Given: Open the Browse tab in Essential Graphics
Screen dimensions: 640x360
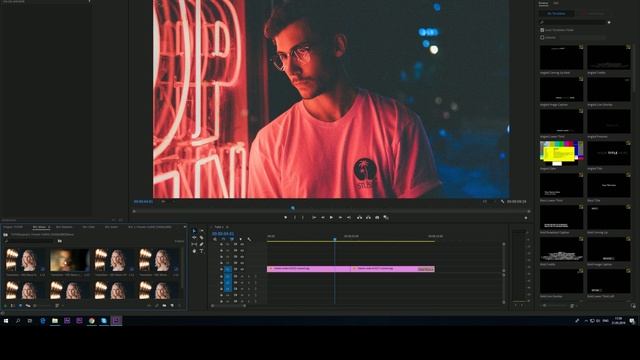Looking at the screenshot, I should coord(543,4).
